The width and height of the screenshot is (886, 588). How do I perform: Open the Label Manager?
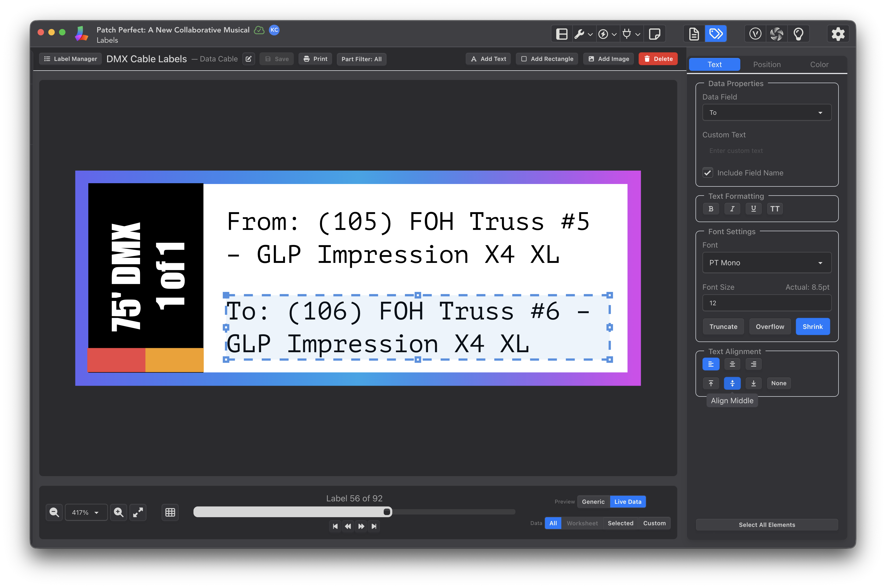[70, 59]
